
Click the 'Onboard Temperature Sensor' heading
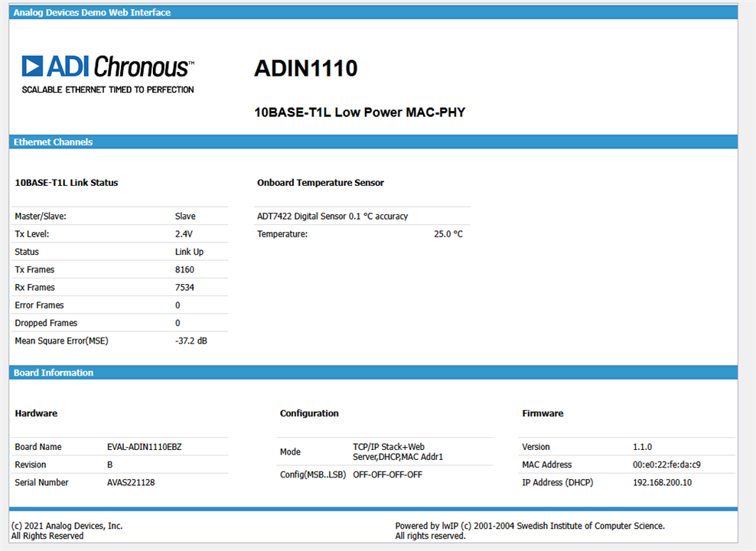[321, 183]
